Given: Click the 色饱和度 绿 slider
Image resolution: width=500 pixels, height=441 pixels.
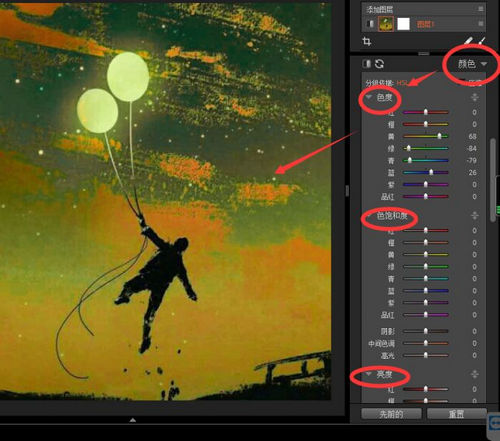Looking at the screenshot, I should pos(426,267).
